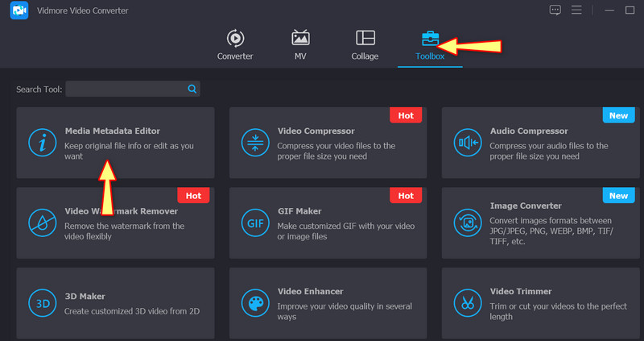Focus the Search Tool input field
This screenshot has width=644, height=341.
coord(125,89)
